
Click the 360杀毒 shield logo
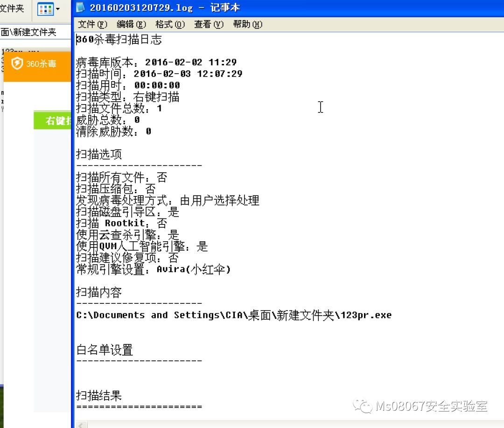[17, 63]
